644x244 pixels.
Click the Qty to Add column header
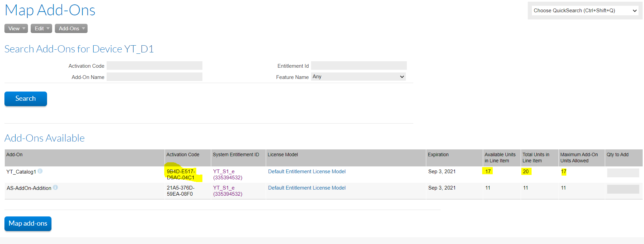pyautogui.click(x=624, y=158)
